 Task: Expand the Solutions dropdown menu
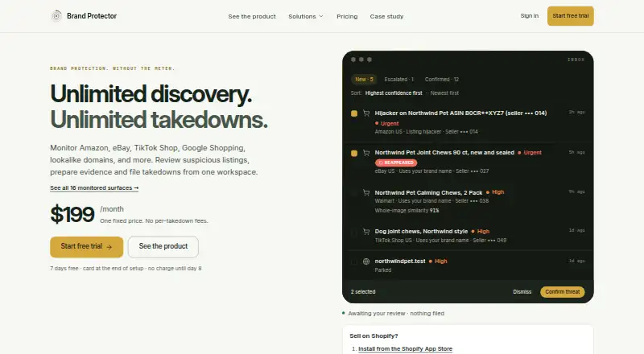pyautogui.click(x=306, y=16)
